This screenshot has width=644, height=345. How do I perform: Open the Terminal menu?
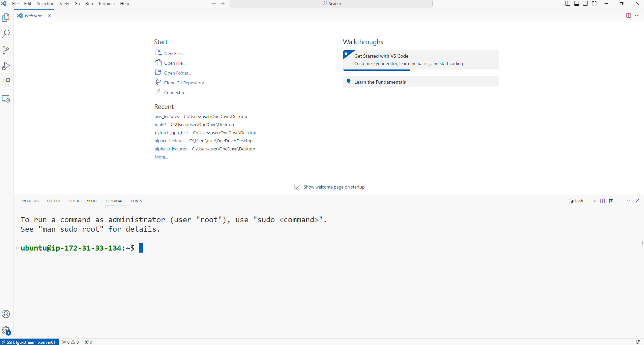107,3
